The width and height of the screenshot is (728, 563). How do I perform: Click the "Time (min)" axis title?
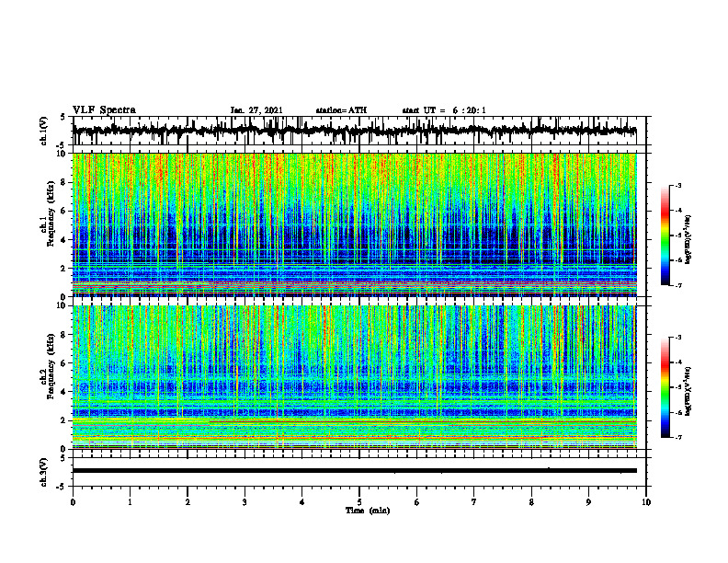click(x=368, y=511)
